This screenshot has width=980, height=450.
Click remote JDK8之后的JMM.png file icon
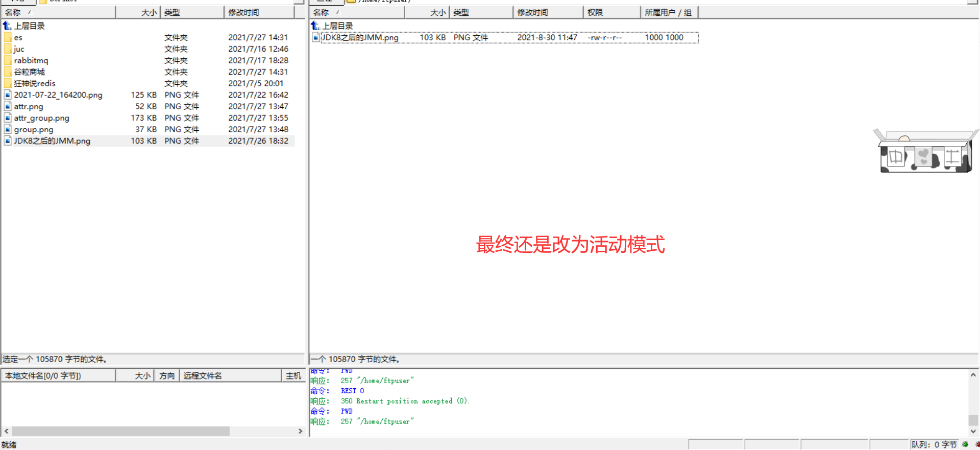pos(316,37)
